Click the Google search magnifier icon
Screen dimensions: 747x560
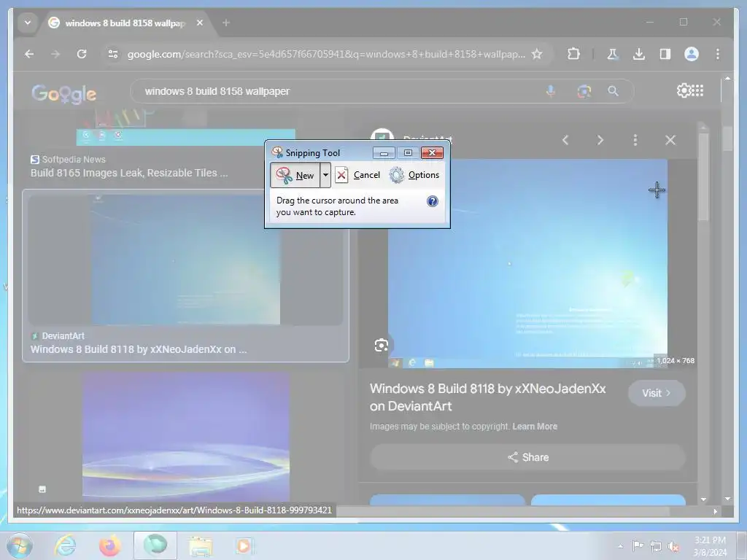pos(613,91)
